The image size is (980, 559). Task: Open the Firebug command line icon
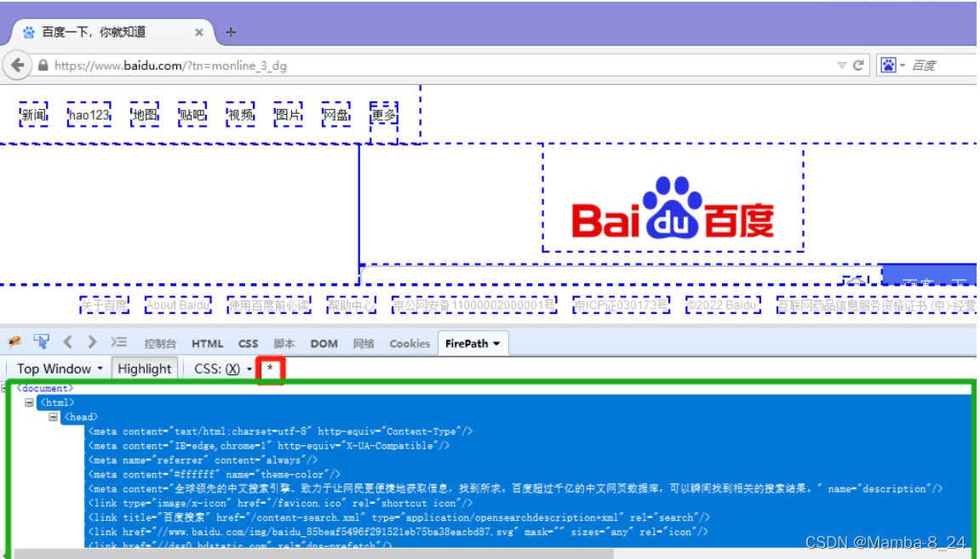point(118,342)
